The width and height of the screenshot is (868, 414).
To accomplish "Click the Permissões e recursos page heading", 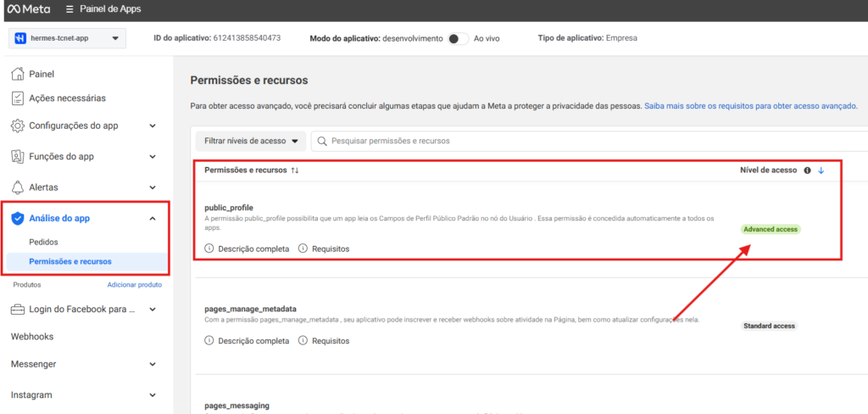I will 249,81.
